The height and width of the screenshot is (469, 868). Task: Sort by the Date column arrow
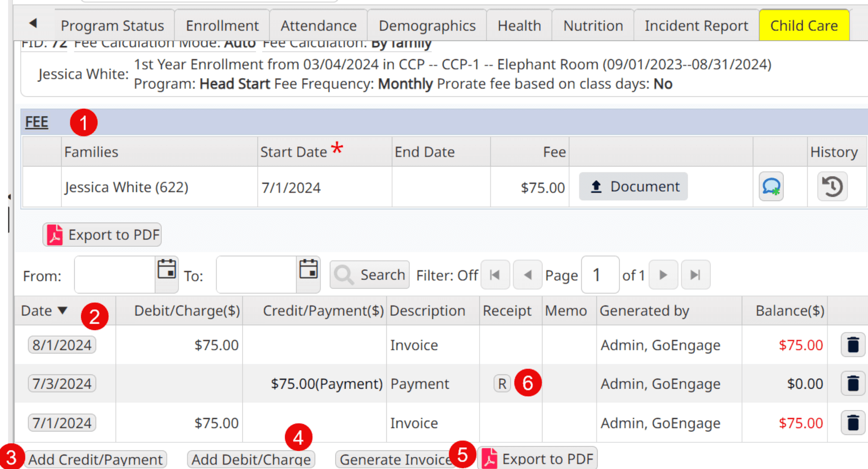[x=63, y=310]
